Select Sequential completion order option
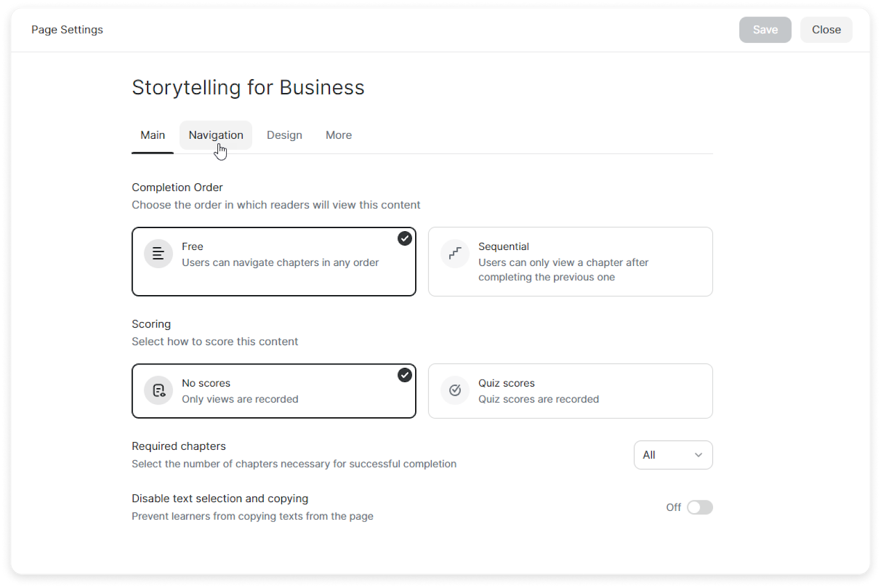The width and height of the screenshot is (881, 588). (570, 262)
